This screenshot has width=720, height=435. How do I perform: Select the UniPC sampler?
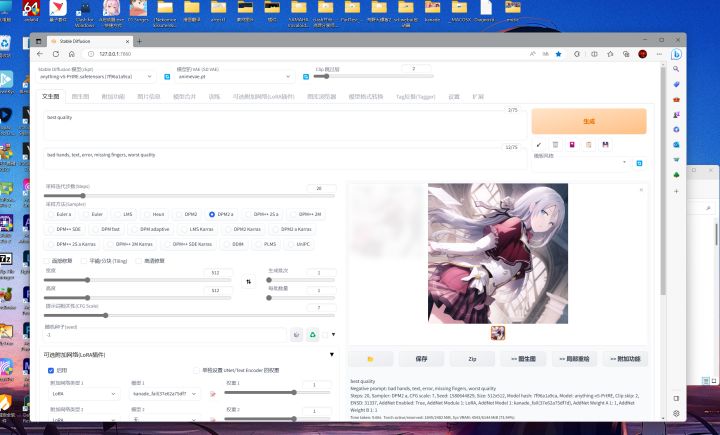click(298, 244)
